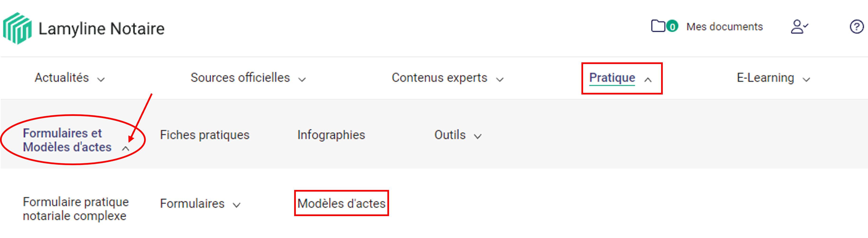The height and width of the screenshot is (238, 868).
Task: Click the green document counter badge
Action: pyautogui.click(x=672, y=27)
